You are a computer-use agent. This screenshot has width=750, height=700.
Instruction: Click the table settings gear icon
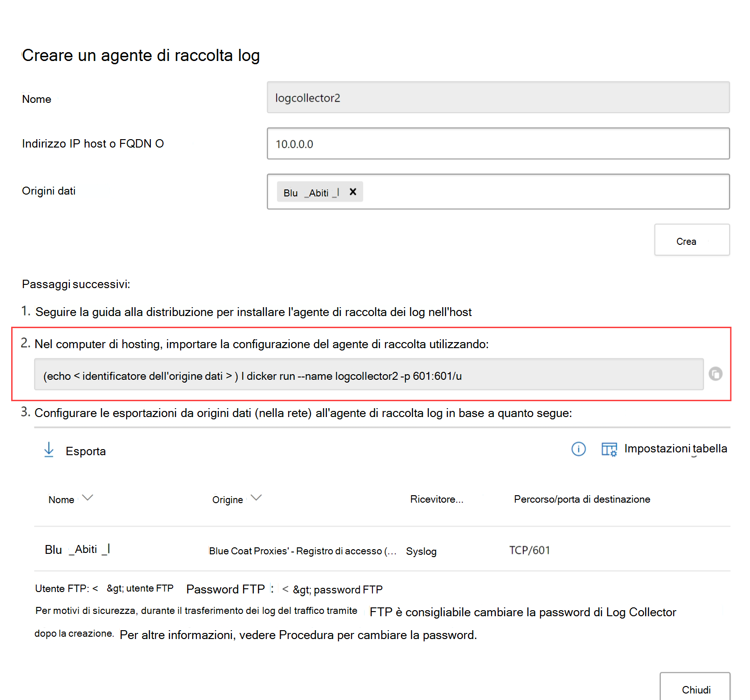coord(609,449)
